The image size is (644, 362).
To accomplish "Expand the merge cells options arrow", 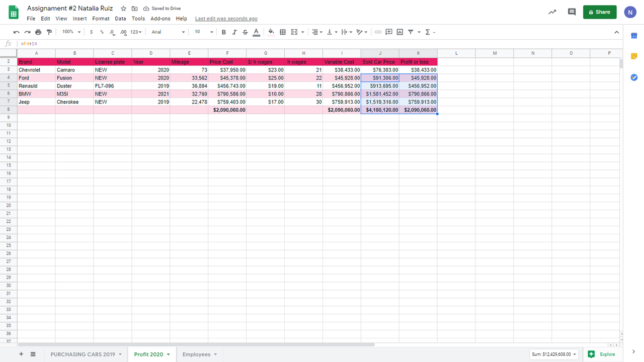I will click(x=303, y=32).
